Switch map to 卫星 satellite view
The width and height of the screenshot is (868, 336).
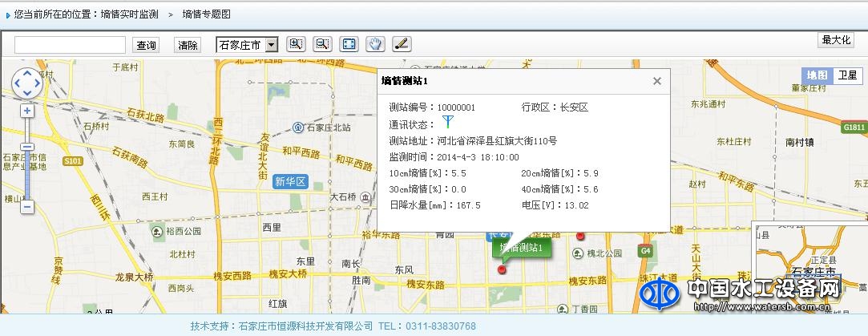[x=848, y=75]
